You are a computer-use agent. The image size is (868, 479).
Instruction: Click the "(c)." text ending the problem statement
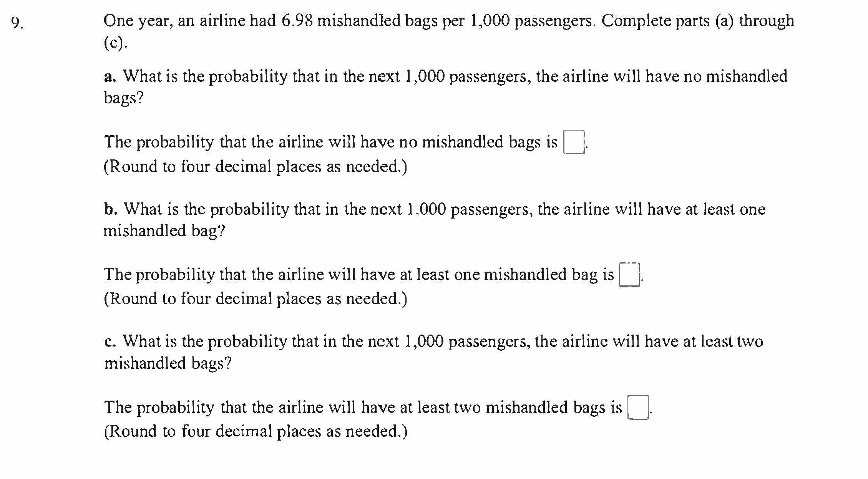[115, 43]
